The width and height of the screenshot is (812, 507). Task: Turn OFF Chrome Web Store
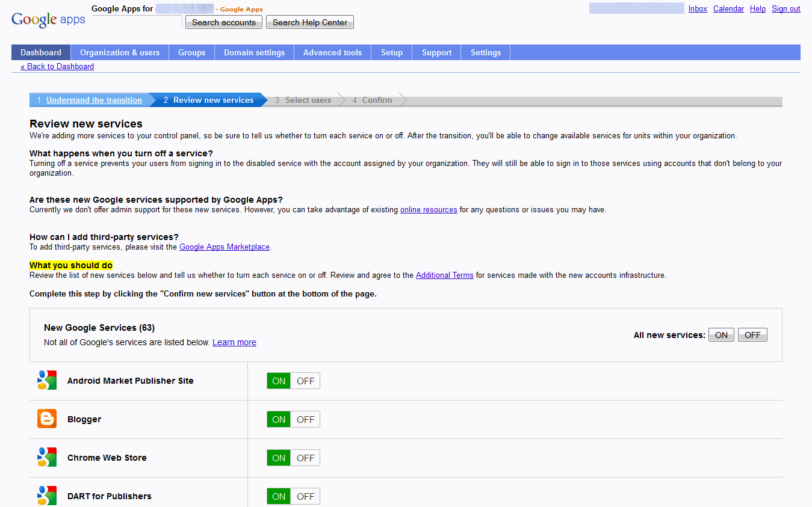(305, 458)
